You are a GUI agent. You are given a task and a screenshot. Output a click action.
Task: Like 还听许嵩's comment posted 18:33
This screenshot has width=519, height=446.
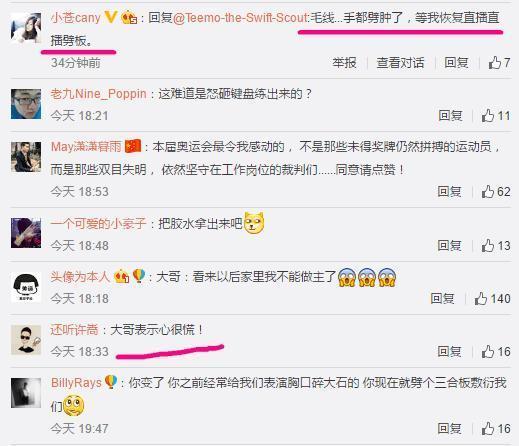(x=496, y=352)
